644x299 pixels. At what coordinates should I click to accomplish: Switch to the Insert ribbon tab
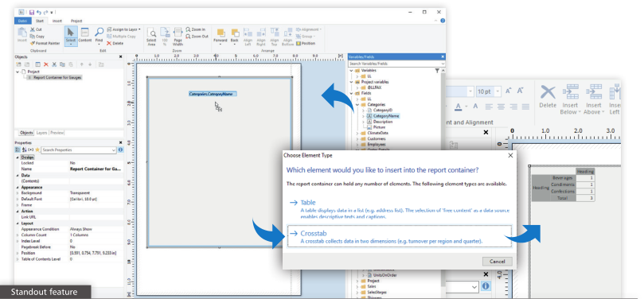tap(57, 21)
